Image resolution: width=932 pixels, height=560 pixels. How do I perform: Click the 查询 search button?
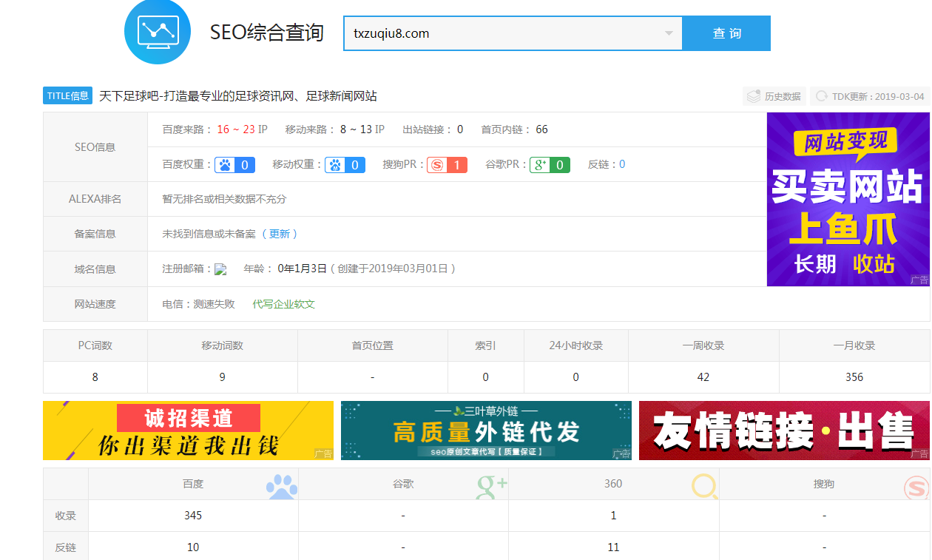(x=726, y=33)
